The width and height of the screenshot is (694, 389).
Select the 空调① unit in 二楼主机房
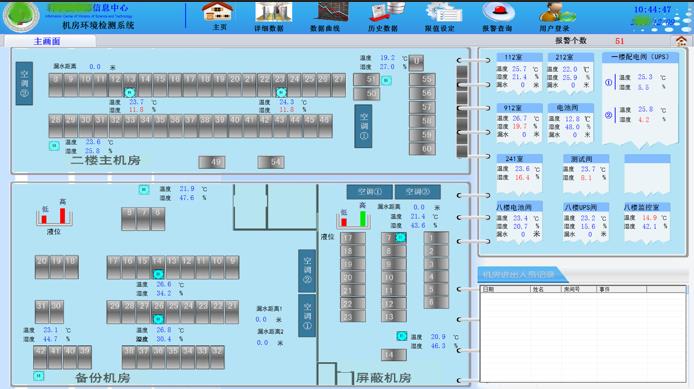click(x=363, y=127)
